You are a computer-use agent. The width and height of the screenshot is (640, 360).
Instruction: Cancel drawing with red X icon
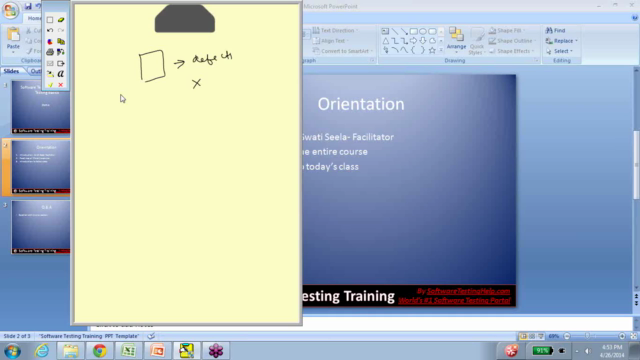tap(60, 85)
